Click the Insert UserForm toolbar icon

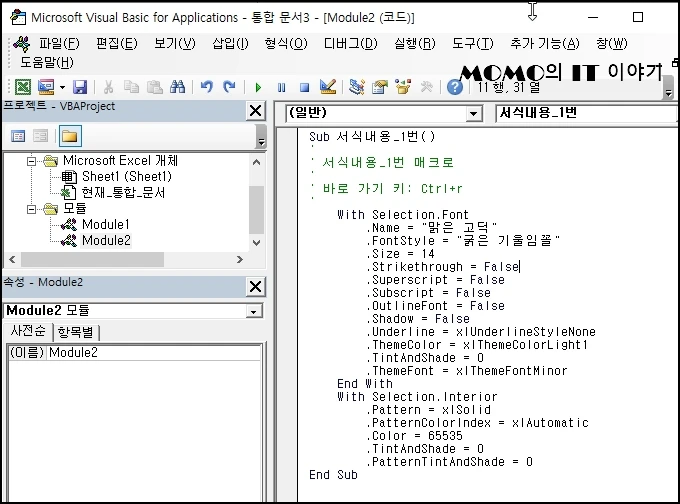pyautogui.click(x=46, y=87)
